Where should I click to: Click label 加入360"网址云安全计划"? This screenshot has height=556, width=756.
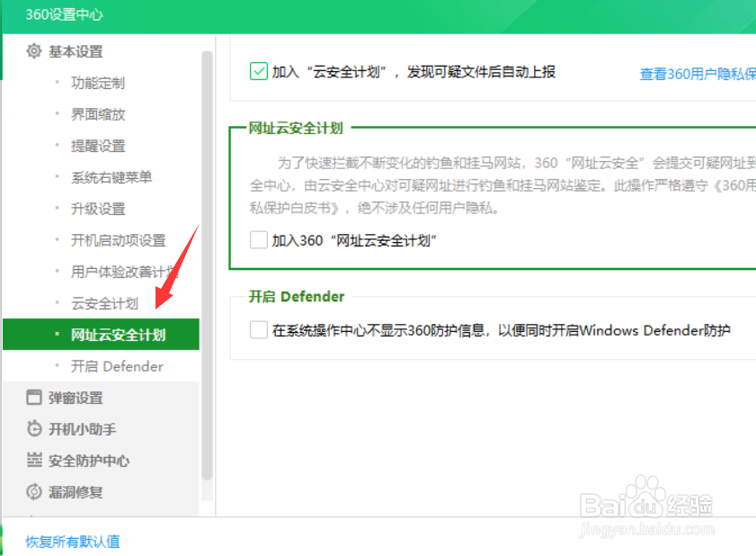point(354,240)
